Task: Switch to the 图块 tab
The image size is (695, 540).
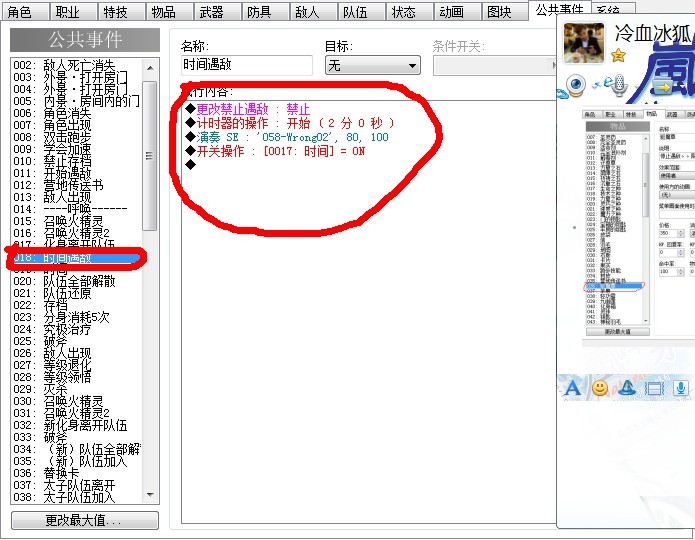Action: 504,12
